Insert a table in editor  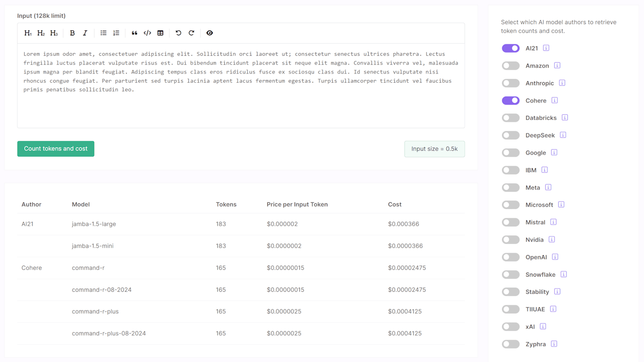[x=160, y=33]
